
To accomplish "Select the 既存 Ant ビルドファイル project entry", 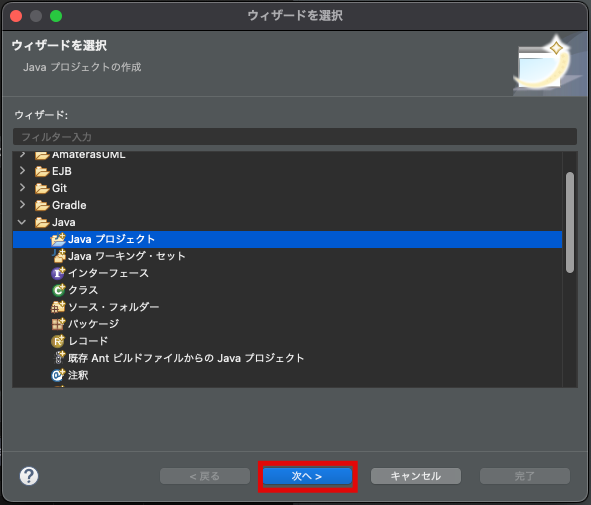I will click(x=186, y=358).
